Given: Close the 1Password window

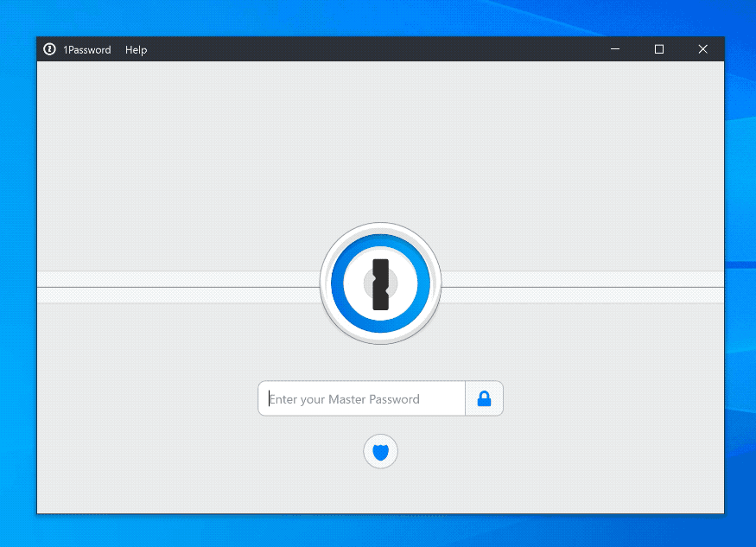Looking at the screenshot, I should pos(702,49).
